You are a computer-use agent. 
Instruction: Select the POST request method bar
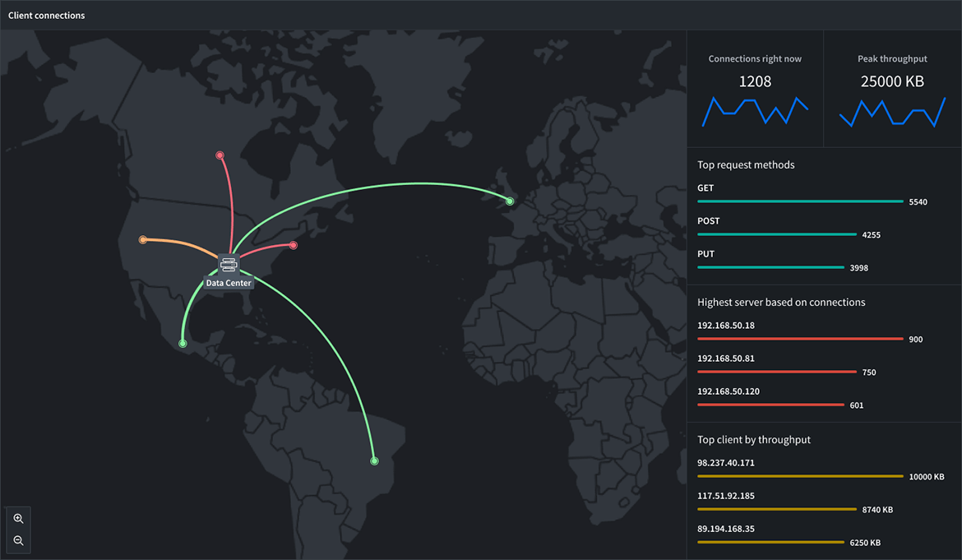click(x=776, y=234)
